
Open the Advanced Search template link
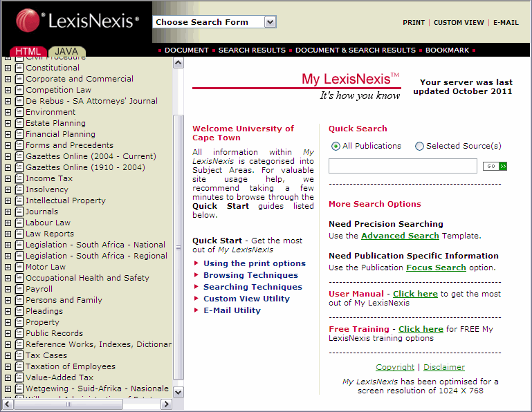[400, 236]
